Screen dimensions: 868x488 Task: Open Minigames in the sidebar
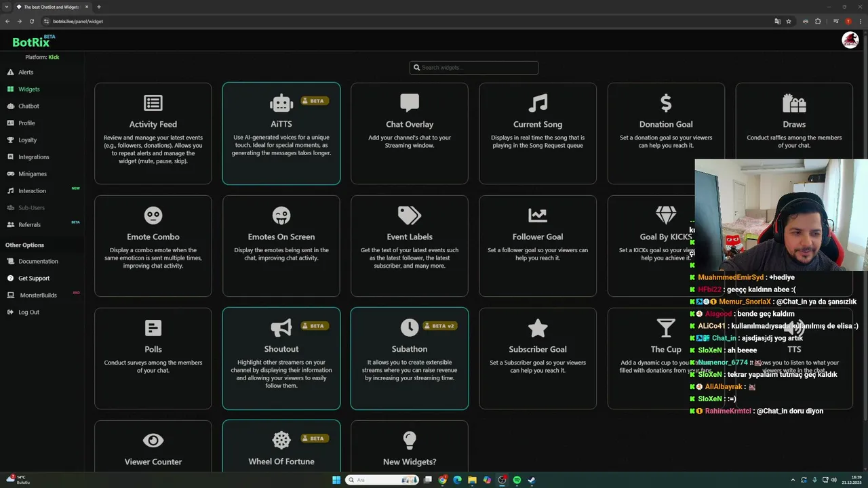[33, 174]
